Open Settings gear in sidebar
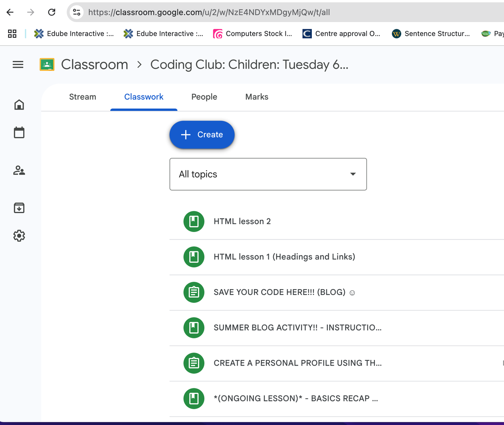 pyautogui.click(x=19, y=236)
